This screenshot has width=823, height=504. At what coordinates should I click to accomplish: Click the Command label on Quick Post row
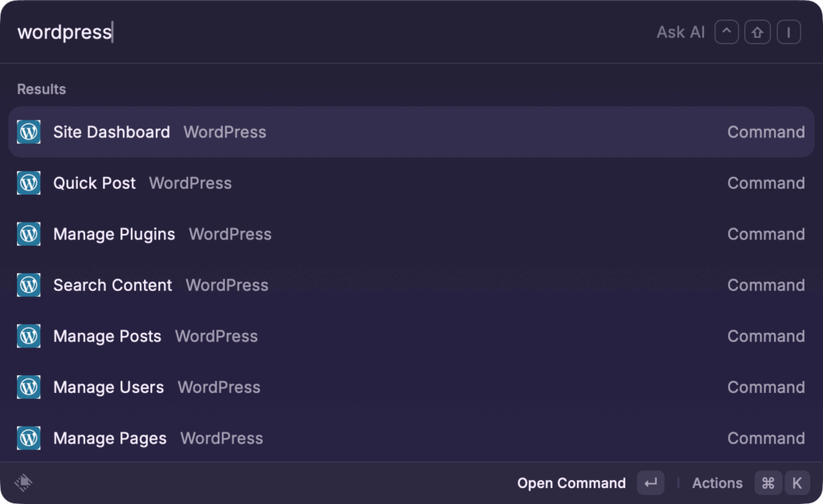coord(766,182)
